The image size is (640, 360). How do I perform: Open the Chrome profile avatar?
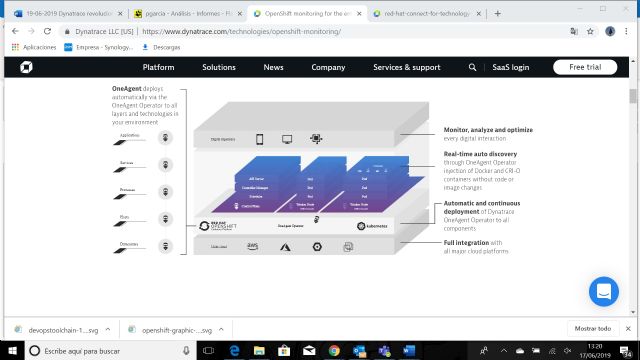[x=610, y=31]
